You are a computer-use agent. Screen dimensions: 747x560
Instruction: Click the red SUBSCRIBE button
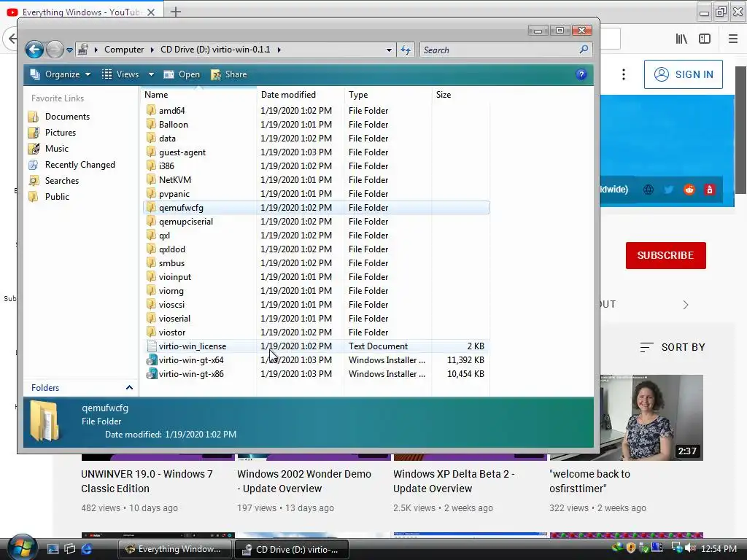[x=665, y=255]
